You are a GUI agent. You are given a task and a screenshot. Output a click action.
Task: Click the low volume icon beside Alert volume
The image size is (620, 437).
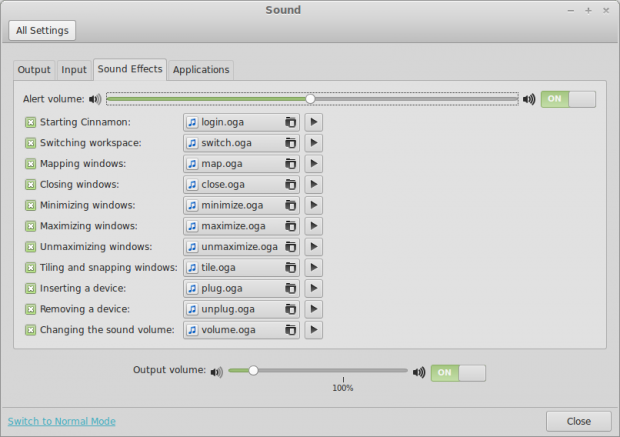(x=94, y=99)
